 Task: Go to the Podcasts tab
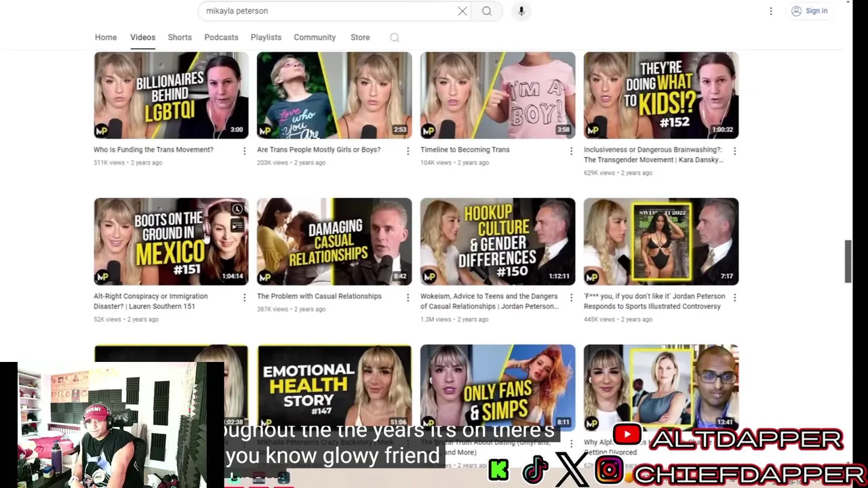point(221,37)
